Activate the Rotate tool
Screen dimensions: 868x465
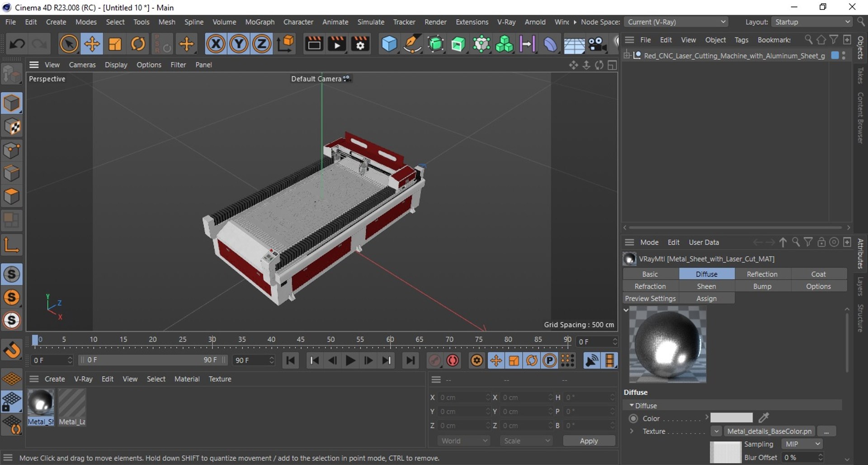point(138,44)
